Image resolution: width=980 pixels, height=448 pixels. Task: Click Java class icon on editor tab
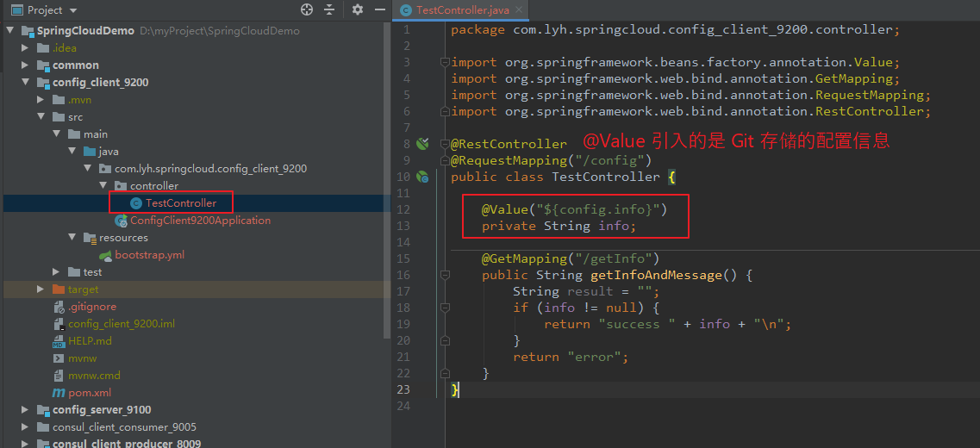[406, 10]
